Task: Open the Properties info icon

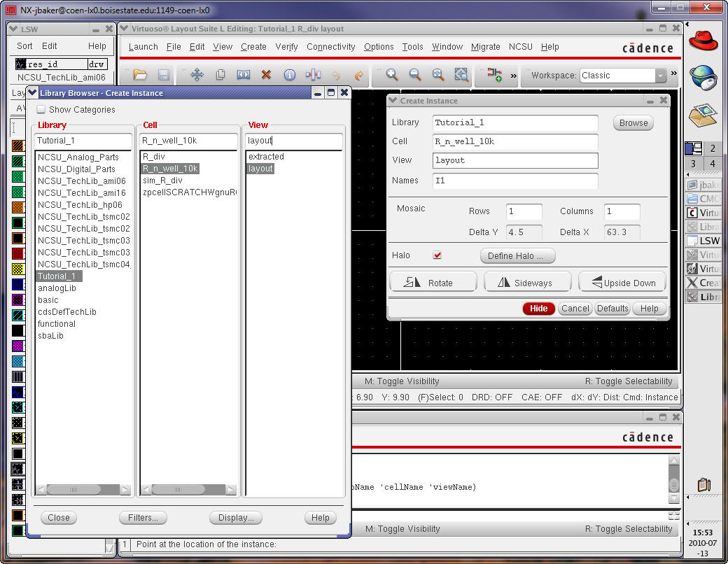Action: 289,75
